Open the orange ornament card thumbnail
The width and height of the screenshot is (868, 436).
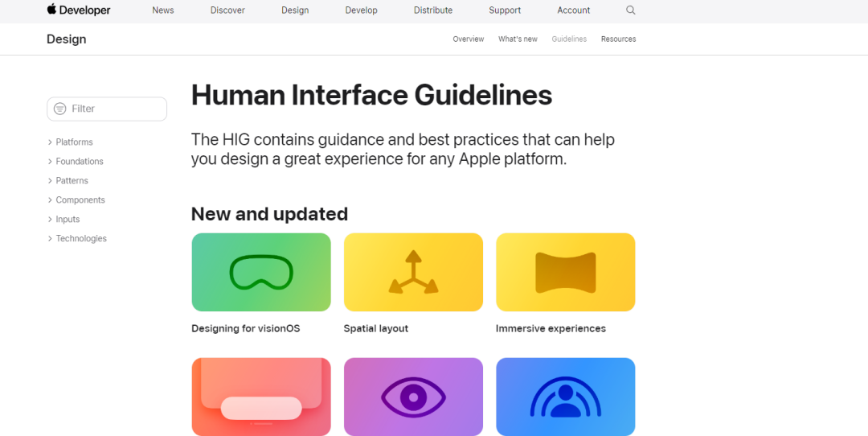pos(261,397)
